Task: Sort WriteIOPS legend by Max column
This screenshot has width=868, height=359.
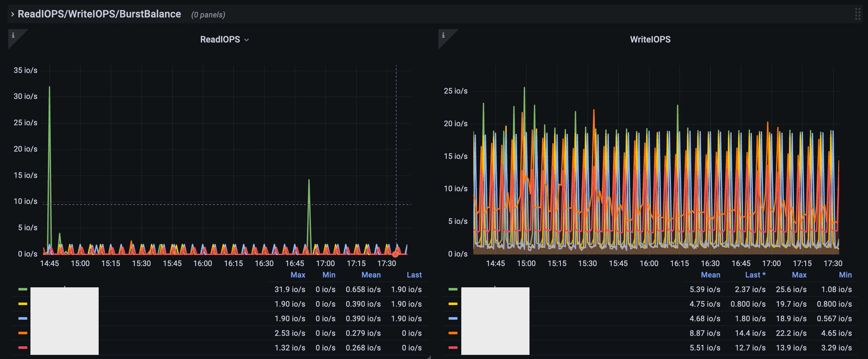Action: click(799, 275)
